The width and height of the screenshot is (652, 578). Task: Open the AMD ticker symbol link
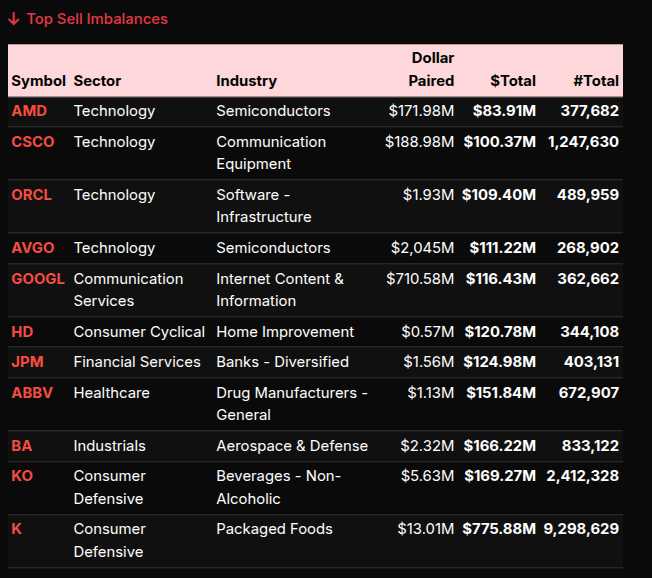(29, 111)
